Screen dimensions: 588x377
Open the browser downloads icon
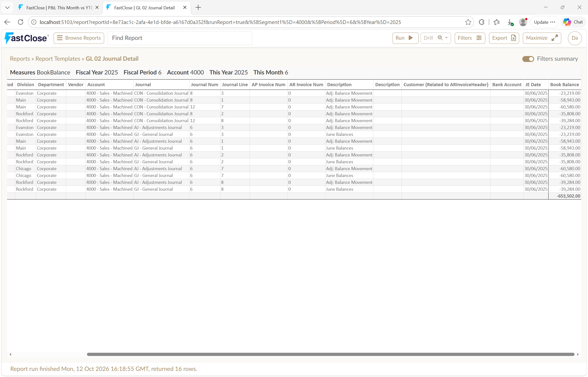pyautogui.click(x=510, y=22)
